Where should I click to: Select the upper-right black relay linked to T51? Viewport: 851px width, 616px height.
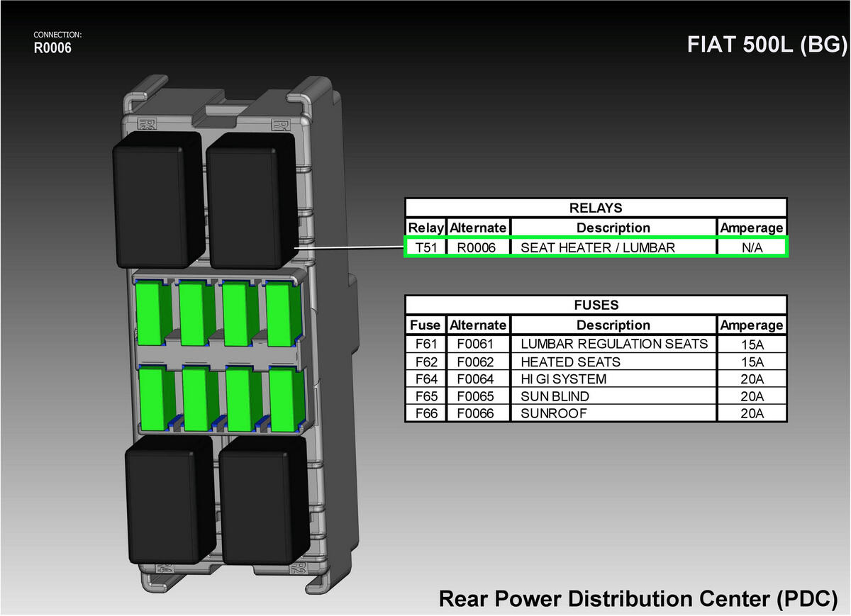click(252, 200)
